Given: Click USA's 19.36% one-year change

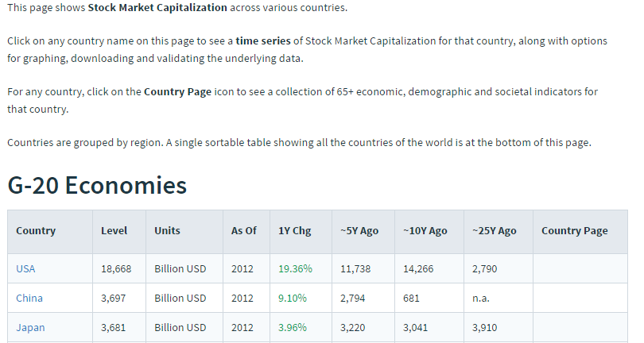Looking at the screenshot, I should point(295,268).
